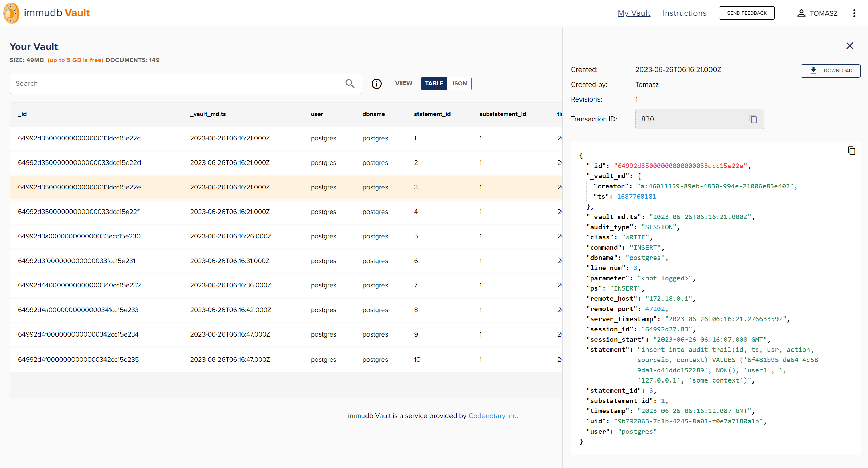The height and width of the screenshot is (468, 868).
Task: Select the TABLE tab in VIEW options
Action: click(x=434, y=83)
